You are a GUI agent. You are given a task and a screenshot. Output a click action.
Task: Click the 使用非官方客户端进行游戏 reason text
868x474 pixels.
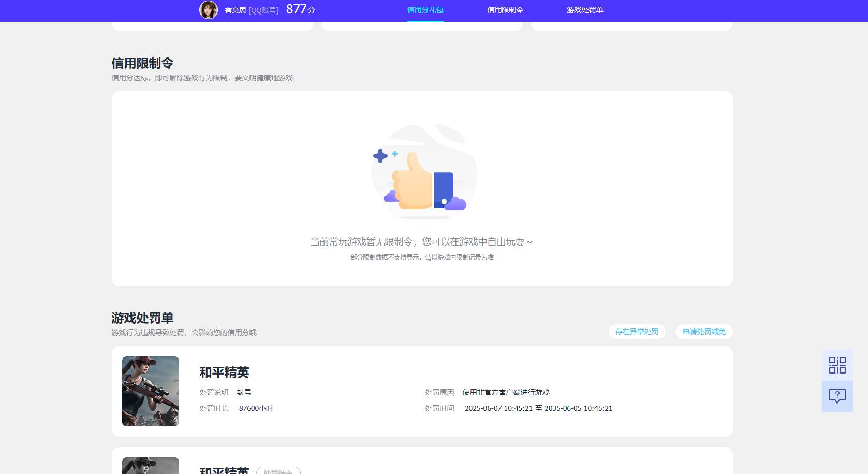(x=506, y=392)
